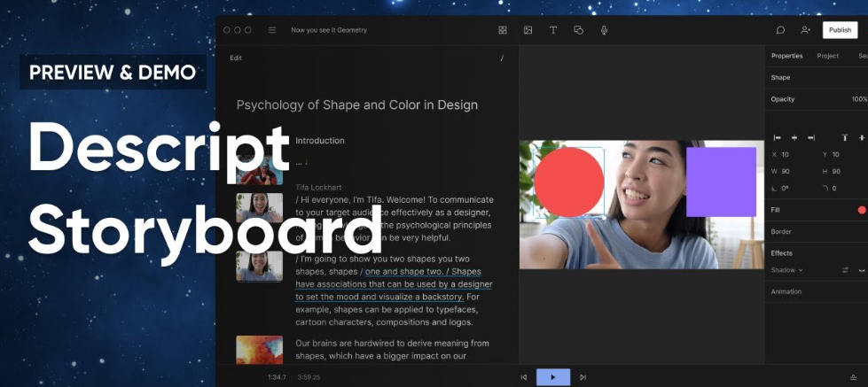Click the red Fill color swatch
868x387 pixels.
[861, 210]
